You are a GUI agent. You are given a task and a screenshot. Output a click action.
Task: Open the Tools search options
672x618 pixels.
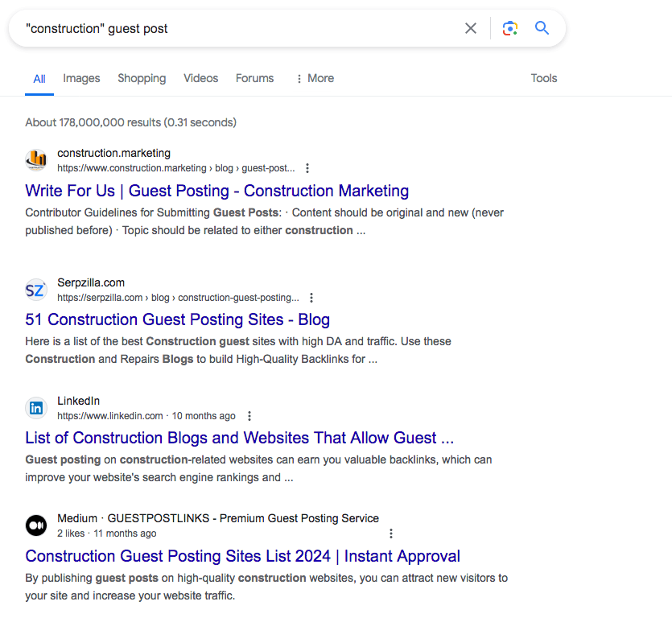pyautogui.click(x=544, y=78)
